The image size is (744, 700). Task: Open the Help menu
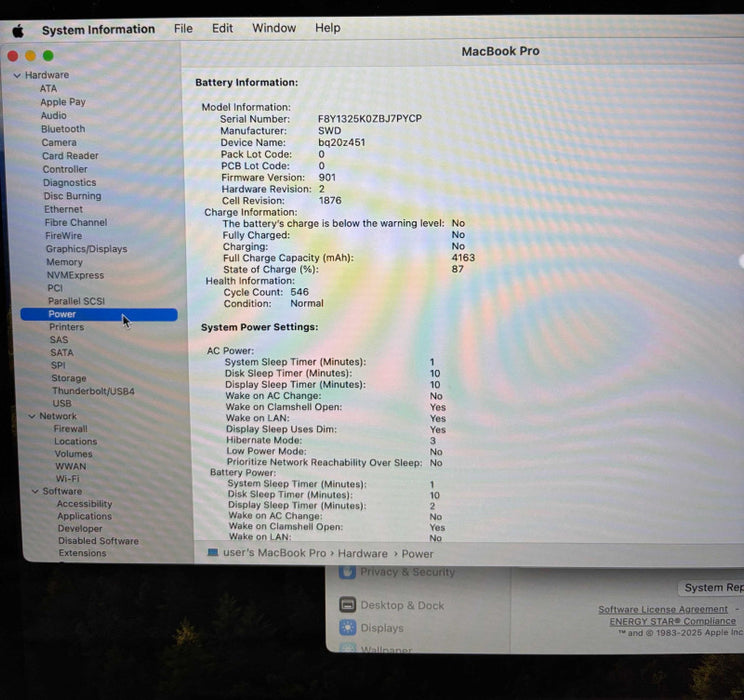[x=327, y=28]
